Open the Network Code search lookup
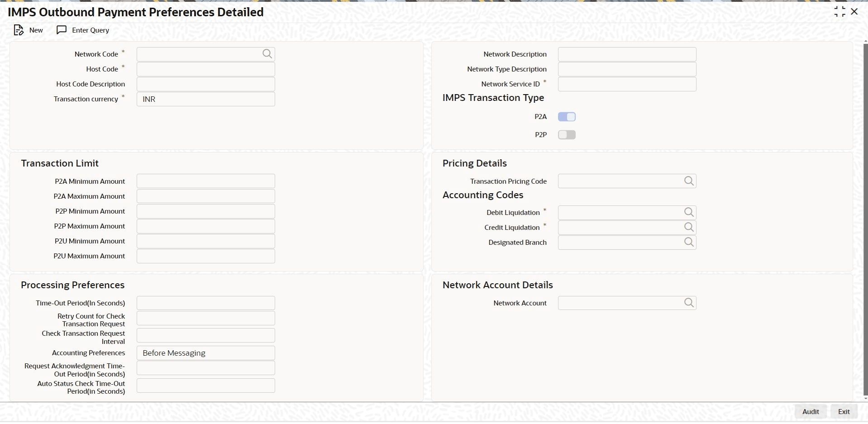 tap(267, 54)
